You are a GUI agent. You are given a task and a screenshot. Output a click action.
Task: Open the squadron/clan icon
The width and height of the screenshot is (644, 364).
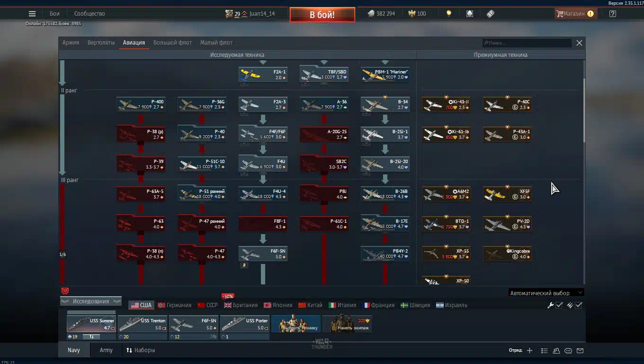[556, 351]
